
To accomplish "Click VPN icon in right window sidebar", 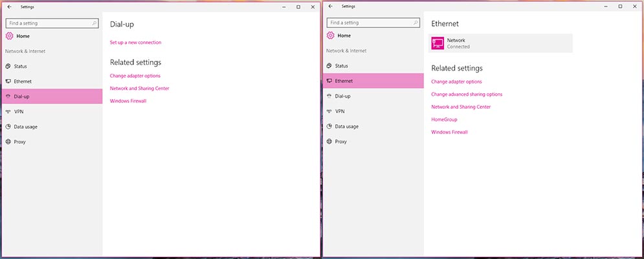I will tap(329, 111).
